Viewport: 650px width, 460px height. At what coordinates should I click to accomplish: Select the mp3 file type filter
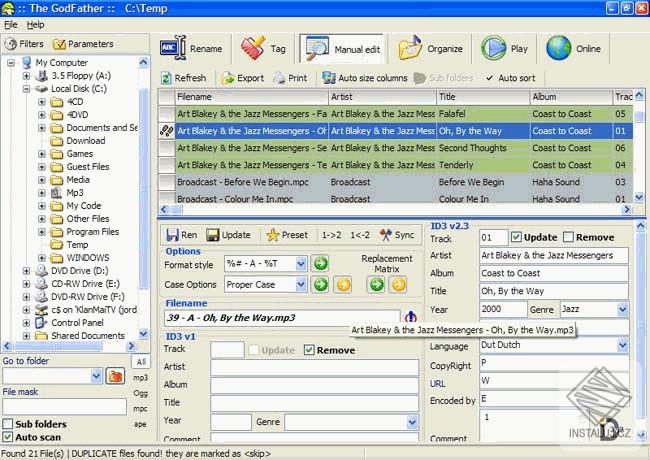(x=141, y=378)
